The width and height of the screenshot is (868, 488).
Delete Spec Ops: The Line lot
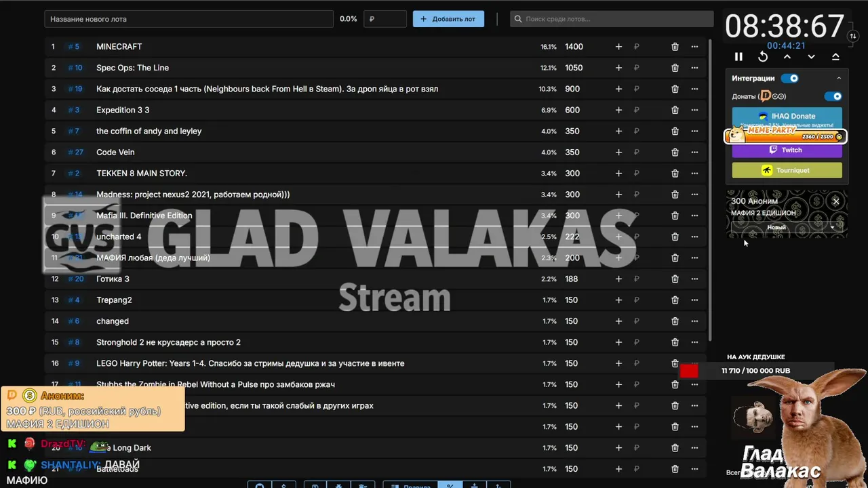click(x=675, y=68)
